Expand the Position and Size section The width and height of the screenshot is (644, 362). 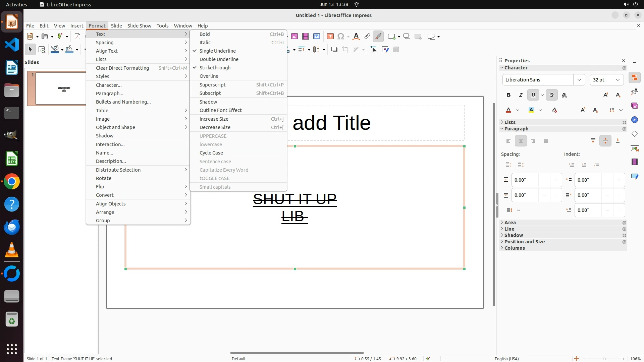(524, 242)
